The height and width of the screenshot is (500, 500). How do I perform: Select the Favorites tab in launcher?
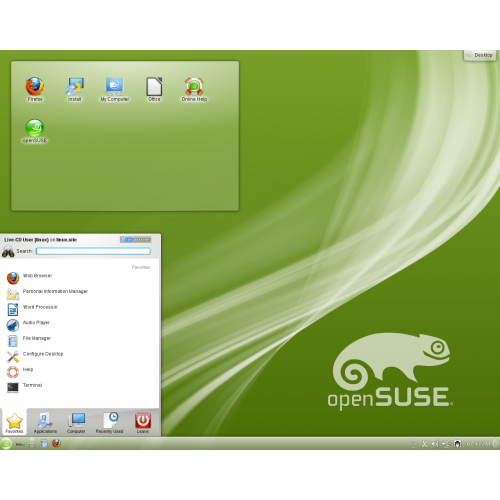point(14,422)
